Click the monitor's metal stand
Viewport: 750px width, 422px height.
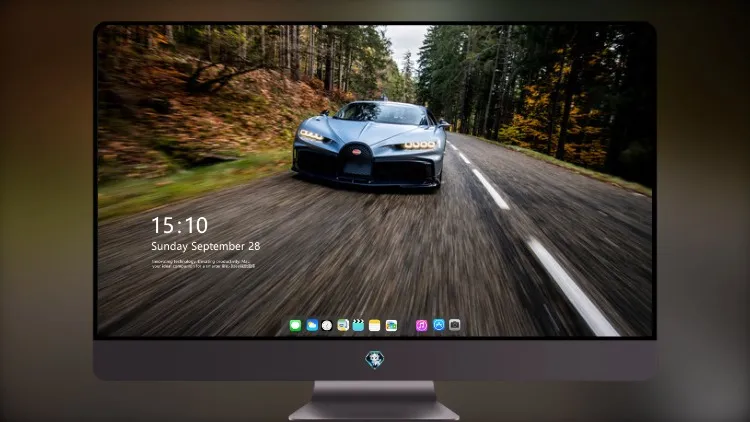coord(374,401)
